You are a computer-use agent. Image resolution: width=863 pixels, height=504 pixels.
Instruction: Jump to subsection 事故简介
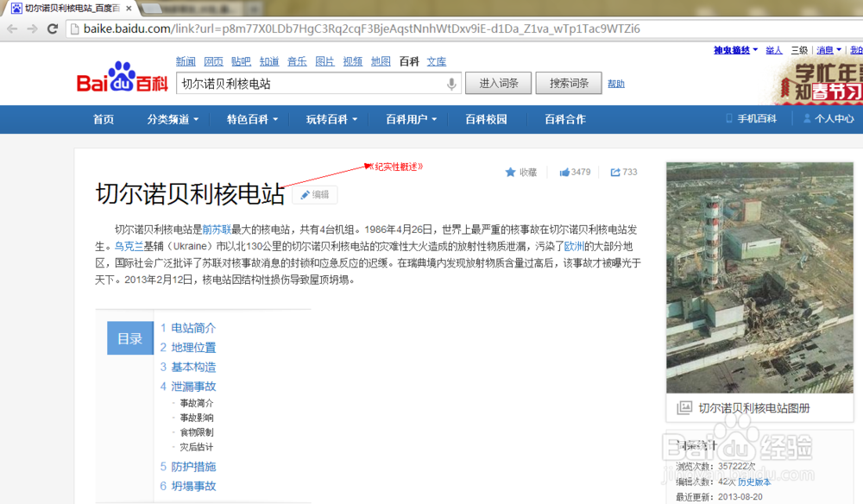tap(197, 403)
